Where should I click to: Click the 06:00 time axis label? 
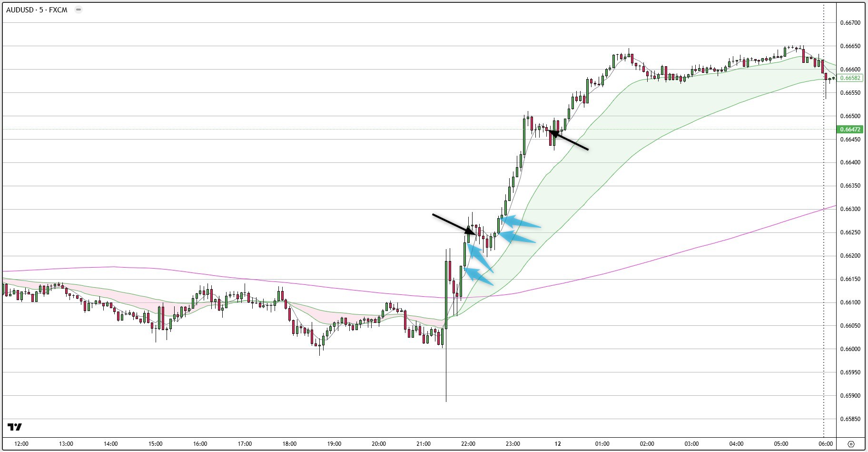pos(826,444)
